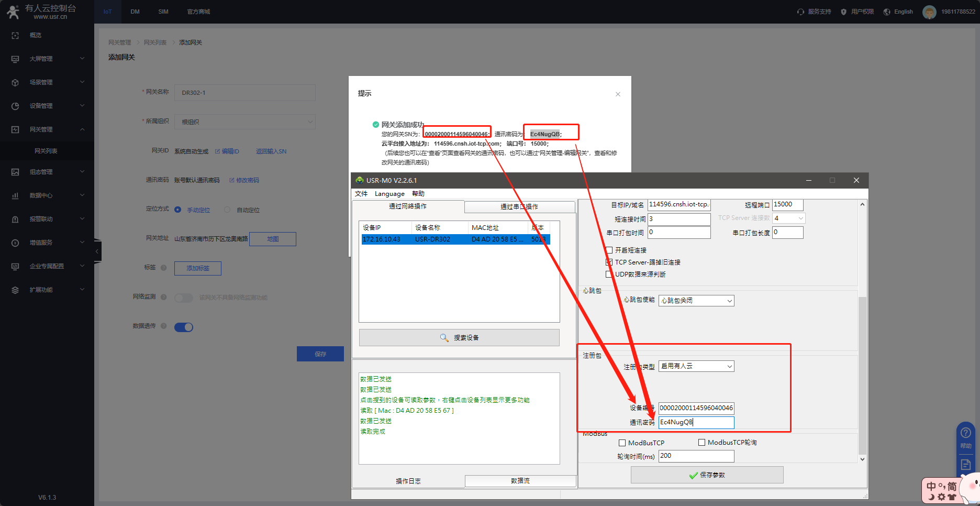Collapse the sidebar with the arrow handle
This screenshot has width=980, height=506.
97,251
